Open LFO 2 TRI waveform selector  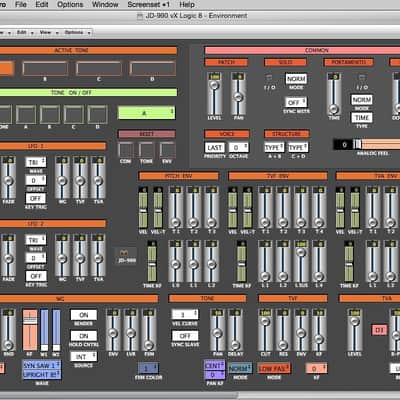[x=36, y=240]
